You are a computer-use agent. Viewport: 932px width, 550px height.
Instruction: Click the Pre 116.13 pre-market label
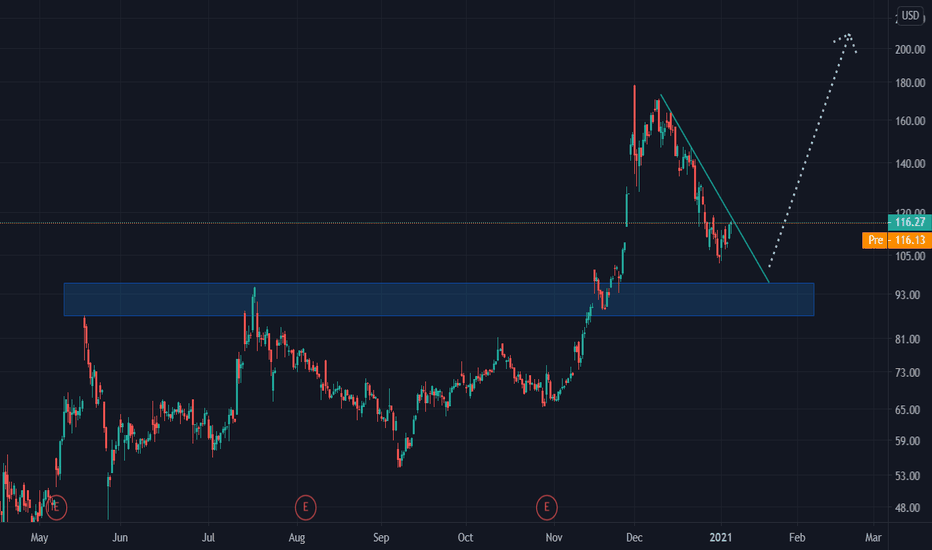[897, 240]
